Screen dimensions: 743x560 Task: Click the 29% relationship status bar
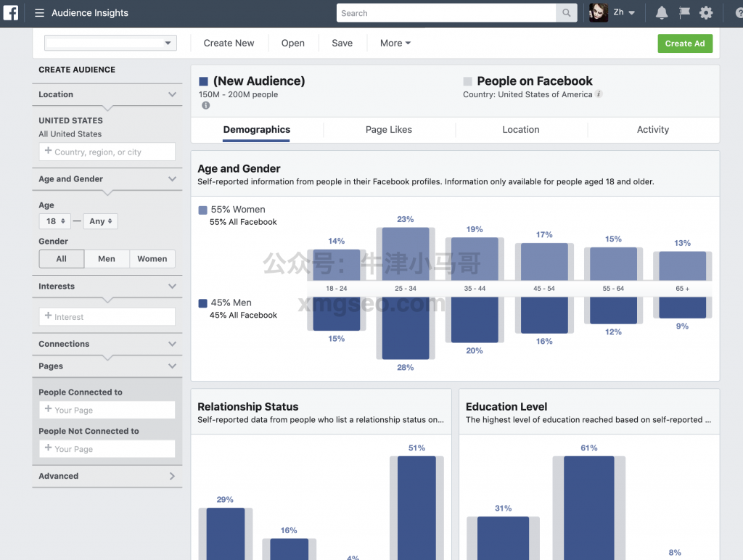click(226, 534)
